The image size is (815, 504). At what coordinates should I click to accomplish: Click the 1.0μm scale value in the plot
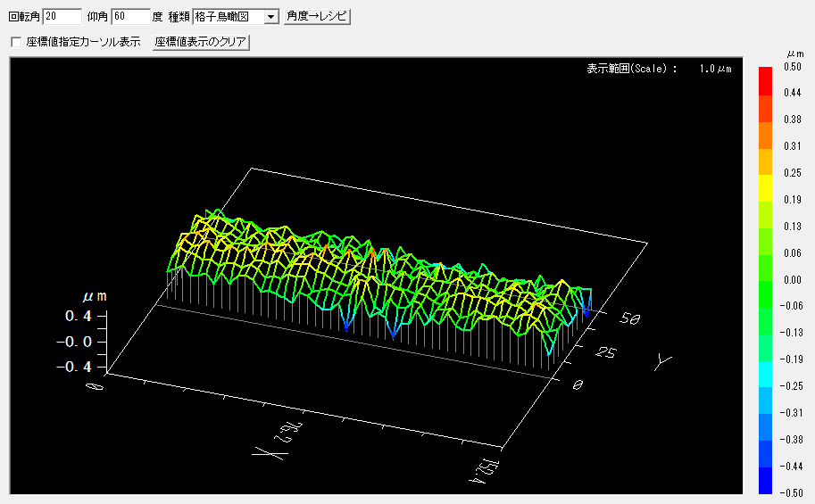pyautogui.click(x=715, y=69)
